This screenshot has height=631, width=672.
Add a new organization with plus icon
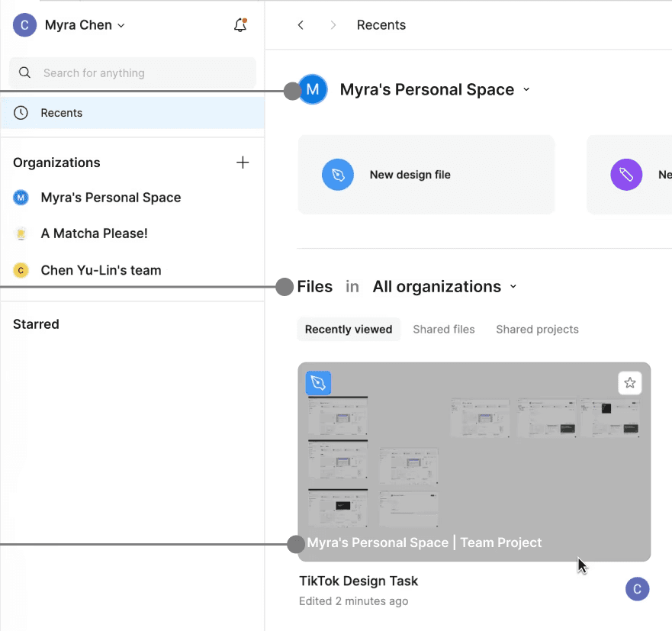[x=243, y=163]
